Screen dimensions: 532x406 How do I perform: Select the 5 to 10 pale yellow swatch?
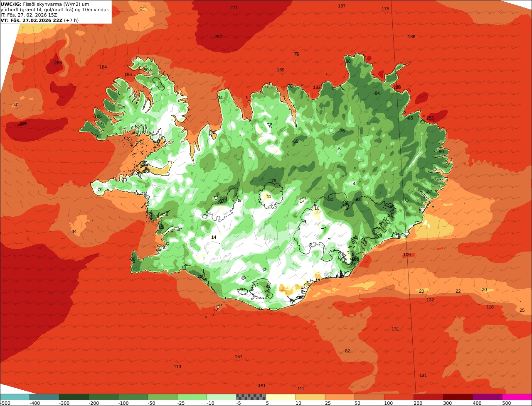(281, 397)
